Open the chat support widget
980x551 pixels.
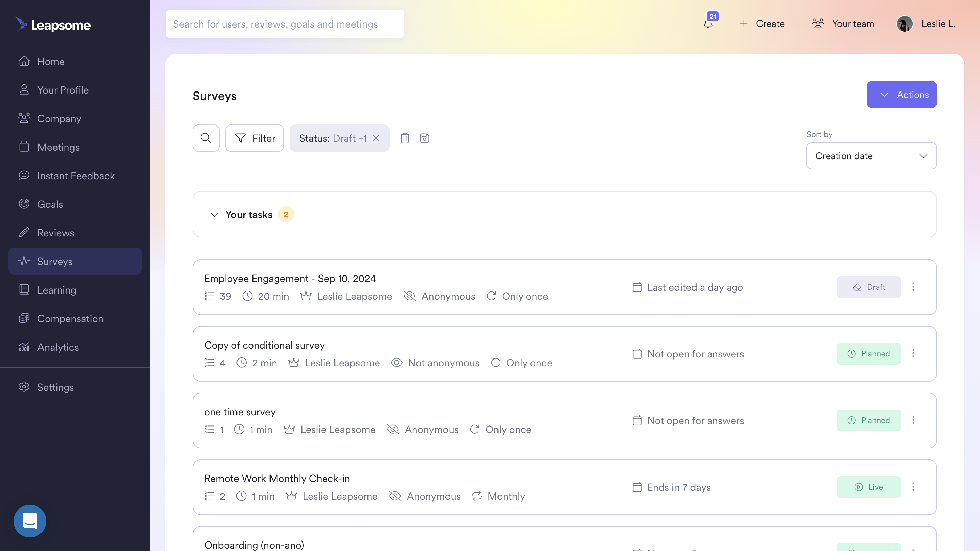30,521
